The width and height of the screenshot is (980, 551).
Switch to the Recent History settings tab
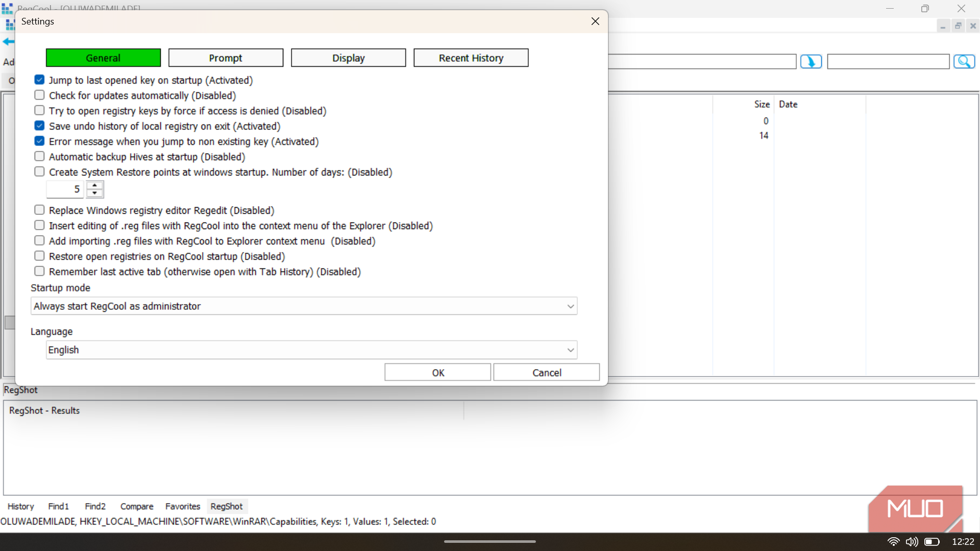coord(471,58)
